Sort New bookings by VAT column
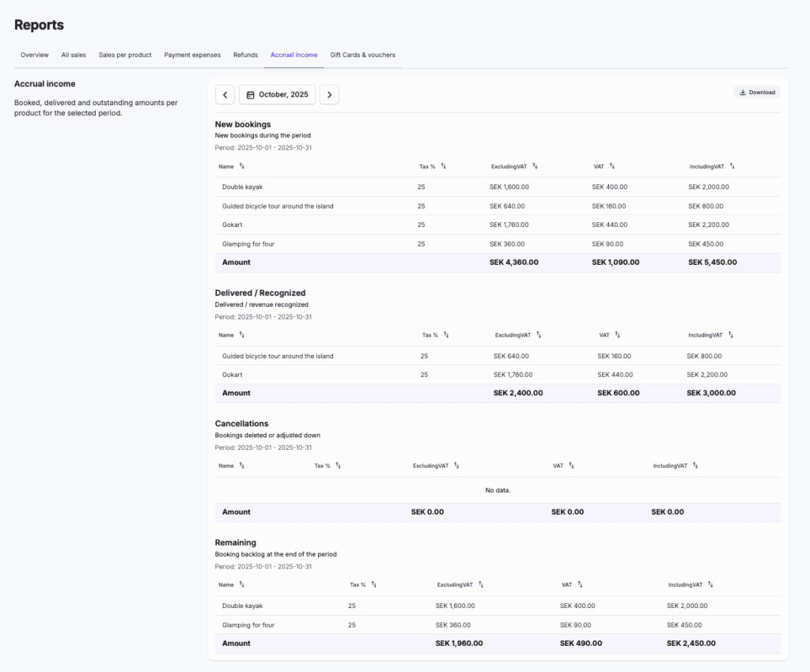Image resolution: width=810 pixels, height=672 pixels. [x=612, y=167]
